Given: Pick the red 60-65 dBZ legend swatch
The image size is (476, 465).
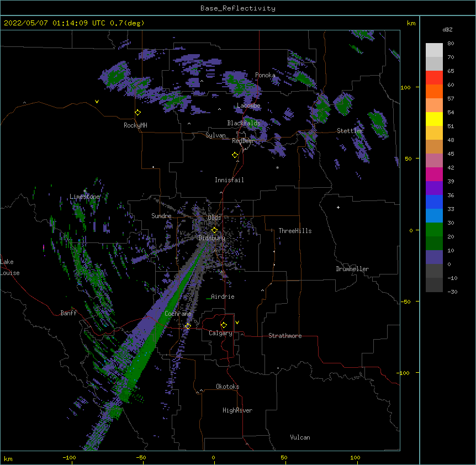Looking at the screenshot, I should (x=434, y=78).
